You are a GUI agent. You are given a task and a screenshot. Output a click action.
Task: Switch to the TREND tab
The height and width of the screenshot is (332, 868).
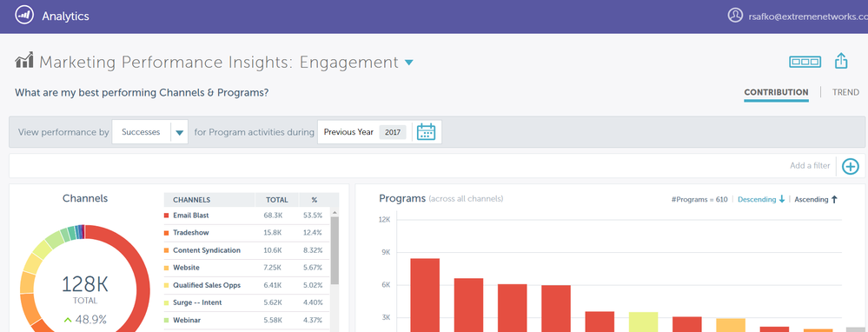(x=846, y=92)
